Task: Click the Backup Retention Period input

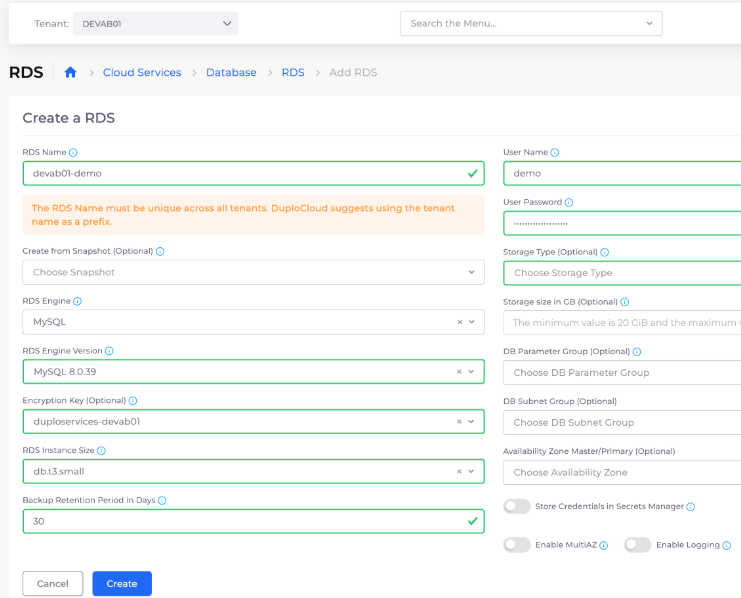Action: tap(240, 522)
